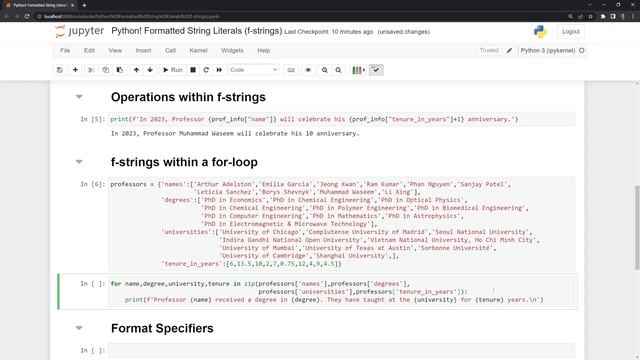The height and width of the screenshot is (360, 640).
Task: Go back in browser history
Action: pyautogui.click(x=7, y=16)
